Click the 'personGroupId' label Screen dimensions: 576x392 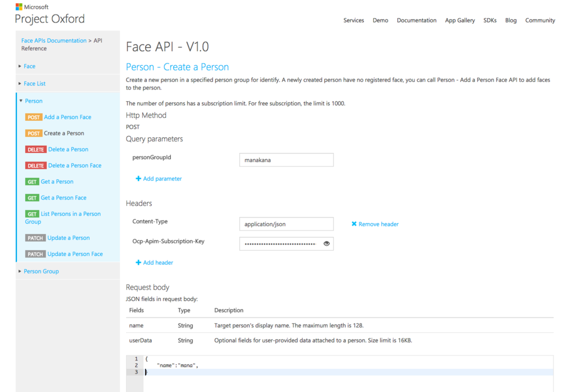tap(151, 157)
